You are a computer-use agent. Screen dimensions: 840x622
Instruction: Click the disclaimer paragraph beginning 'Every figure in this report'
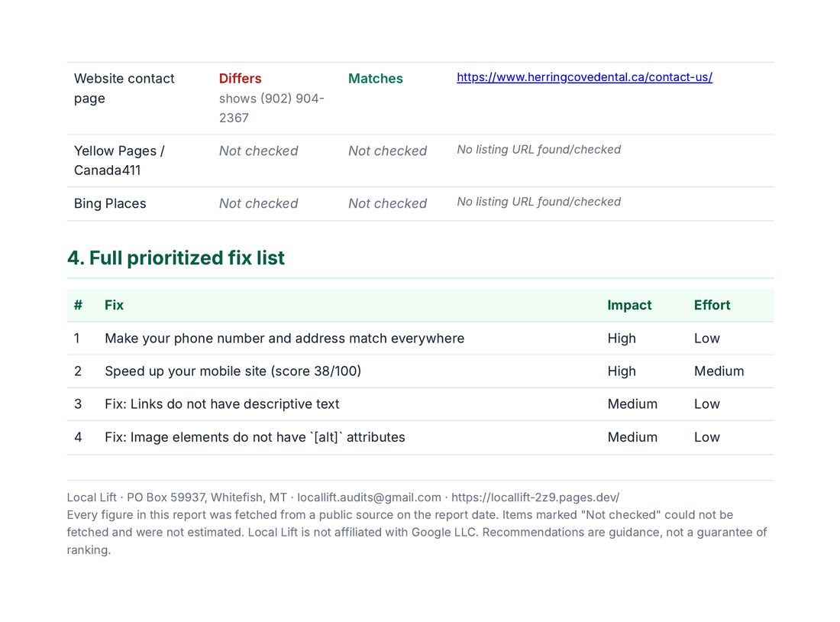click(x=417, y=533)
